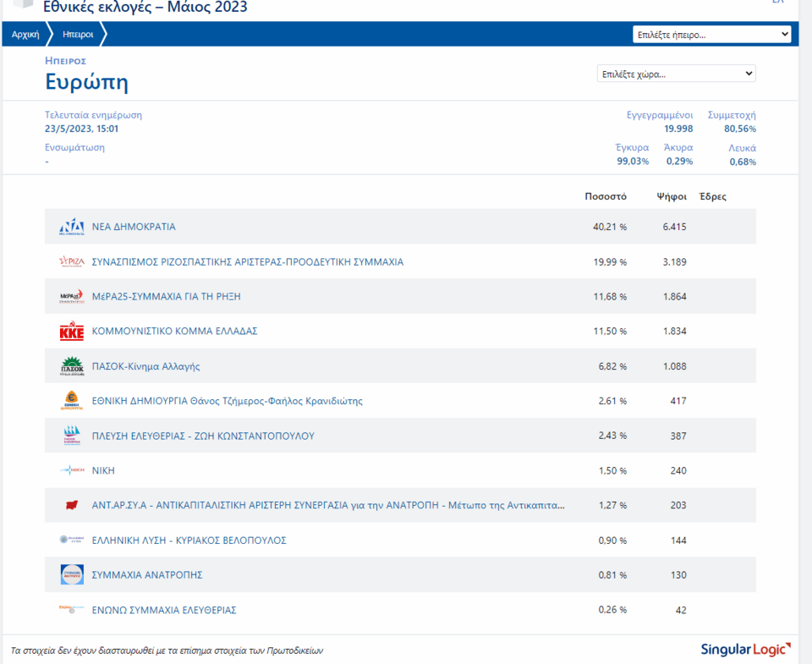Click the red KKE party logo
The height and width of the screenshot is (664, 812).
coord(71,332)
